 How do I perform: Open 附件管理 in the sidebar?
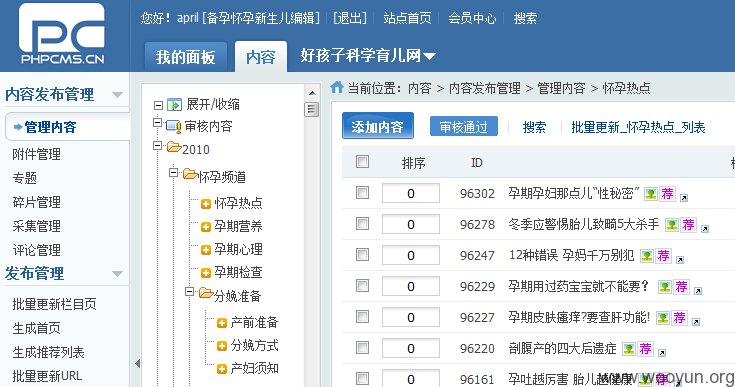tap(37, 154)
